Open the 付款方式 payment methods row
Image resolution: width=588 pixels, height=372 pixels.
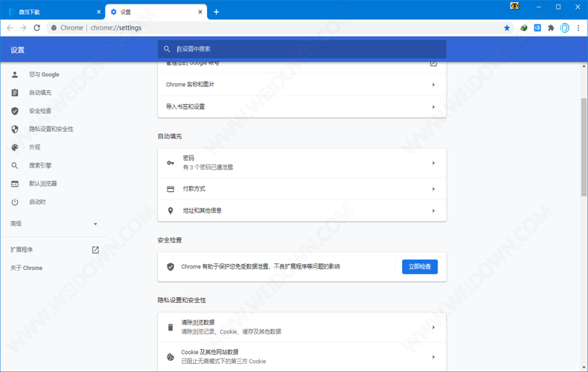301,189
